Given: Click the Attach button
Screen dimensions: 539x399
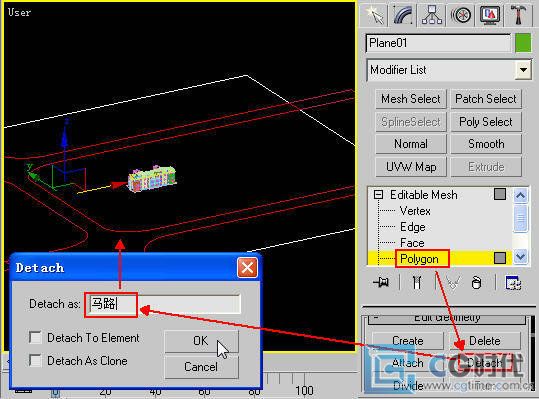Looking at the screenshot, I should point(408,363).
